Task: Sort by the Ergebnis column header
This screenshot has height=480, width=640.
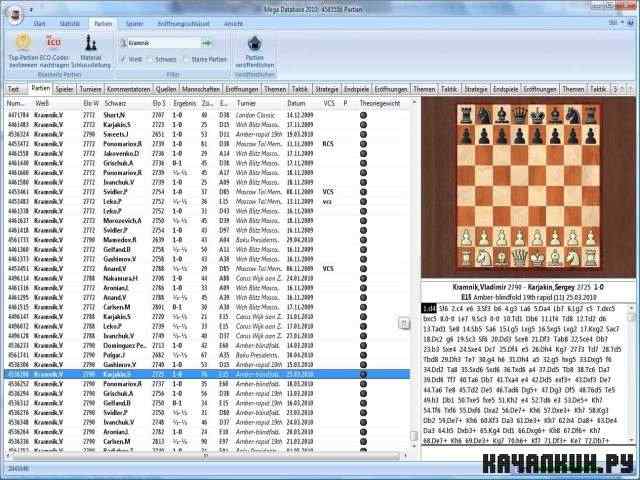Action: pyautogui.click(x=184, y=104)
